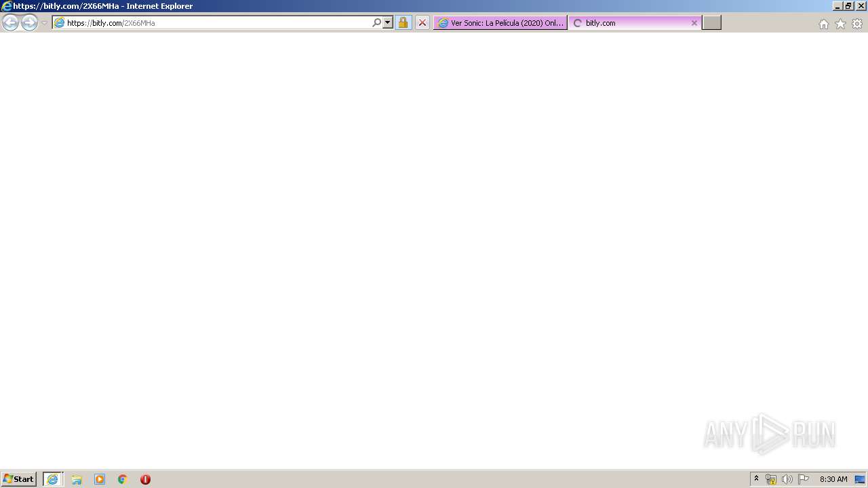Click the search magnifier in address bar

pos(377,22)
